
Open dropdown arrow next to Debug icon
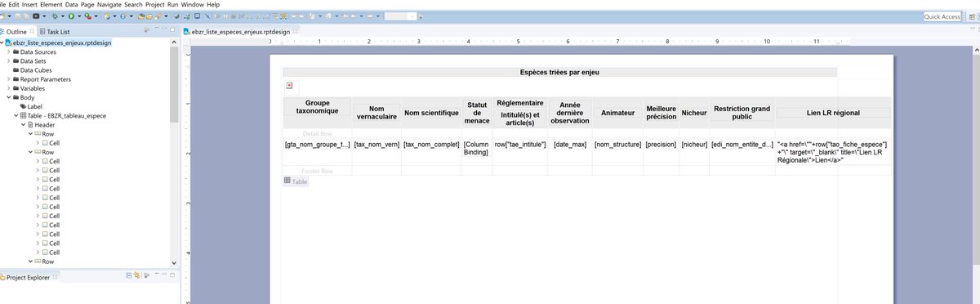click(x=63, y=16)
